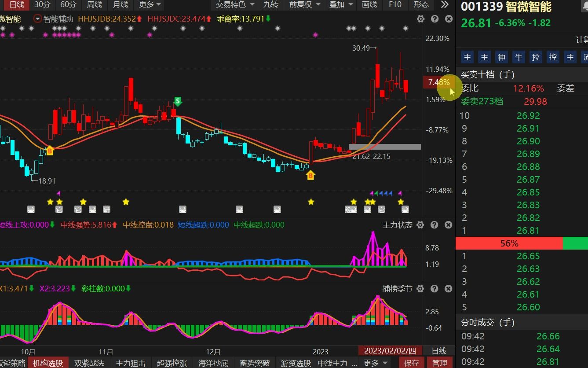The width and height of the screenshot is (588, 368).
Task: Open the 智能辅助 circled dropdown arrow
Action: [x=38, y=19]
